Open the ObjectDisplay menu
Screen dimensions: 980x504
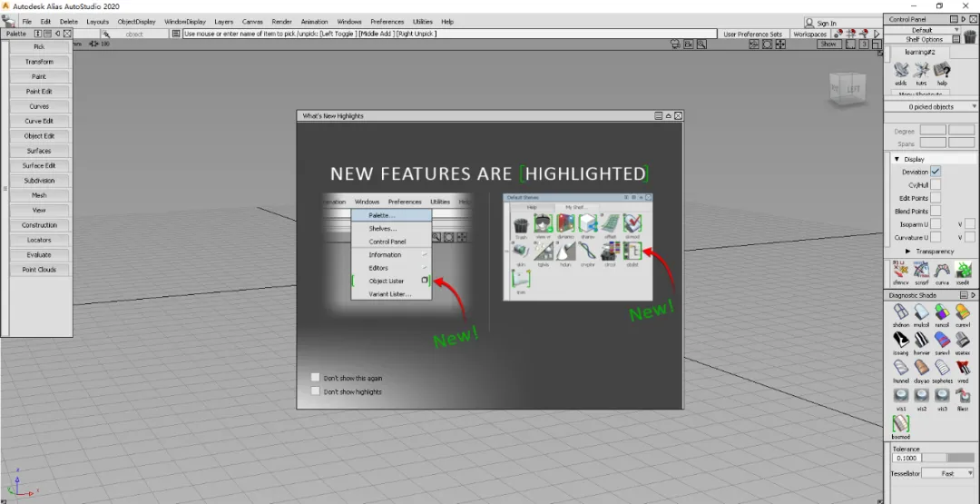click(x=136, y=22)
